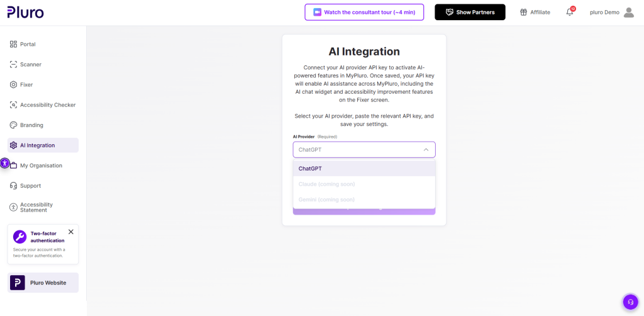Click the Pluro logo

click(x=25, y=13)
